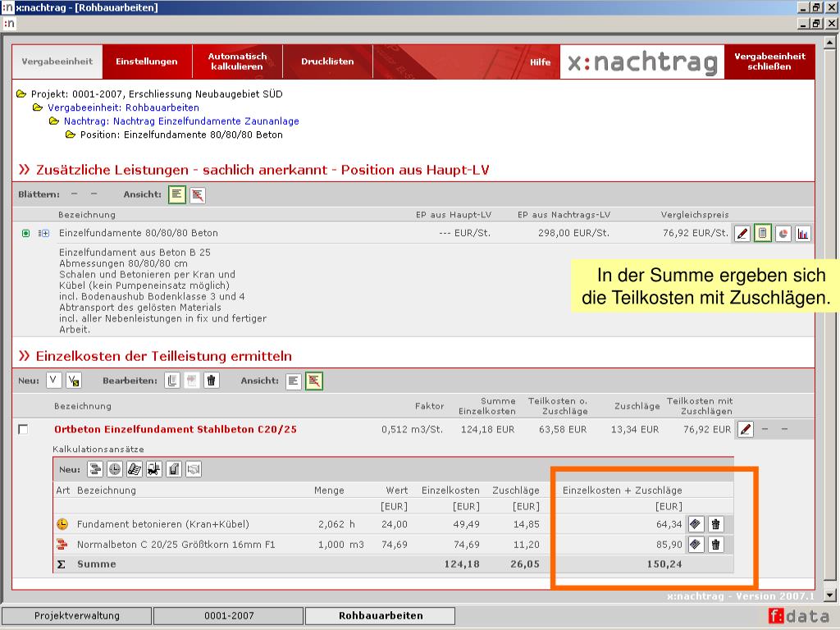
Task: Open the calculator icon in the Einzelfundamente row
Action: 762,234
